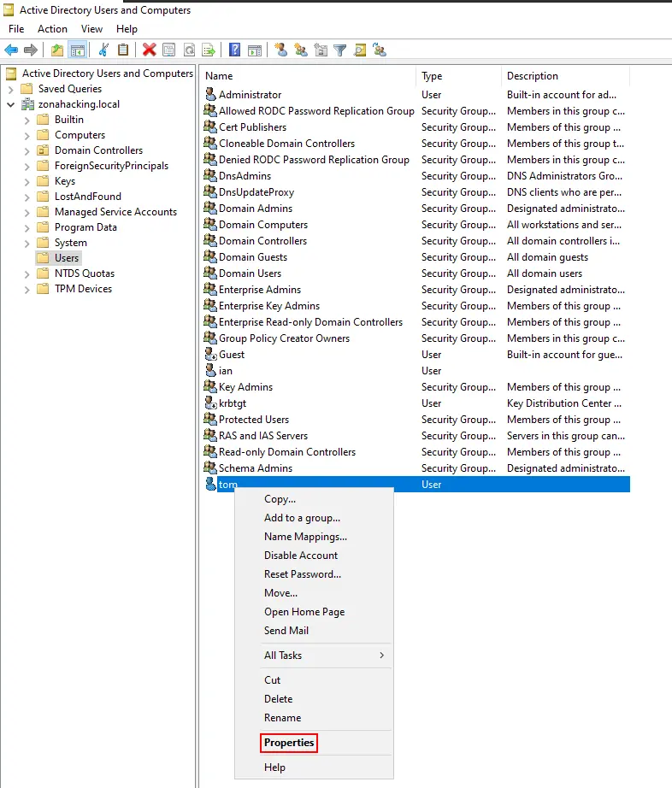Click the Export list toolbar icon
This screenshot has height=788, width=672.
208,50
